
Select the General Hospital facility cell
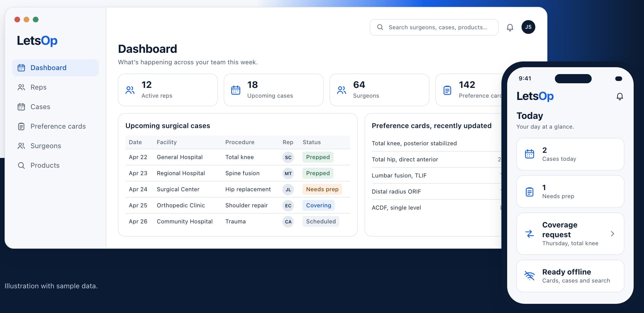click(180, 157)
